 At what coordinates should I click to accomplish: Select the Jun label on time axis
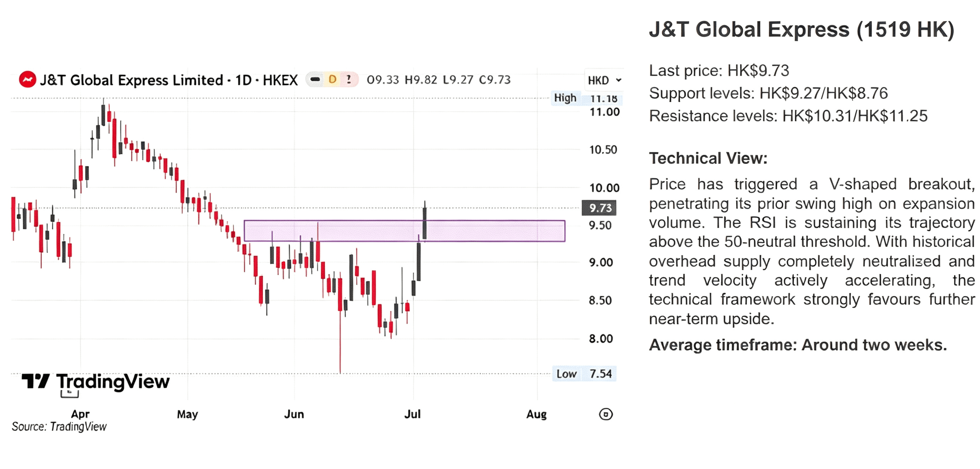click(x=294, y=414)
